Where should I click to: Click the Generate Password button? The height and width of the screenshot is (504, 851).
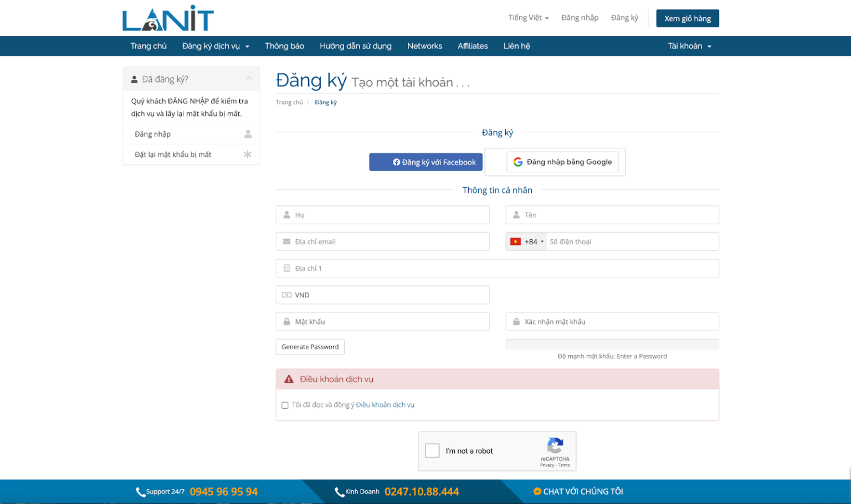tap(310, 347)
